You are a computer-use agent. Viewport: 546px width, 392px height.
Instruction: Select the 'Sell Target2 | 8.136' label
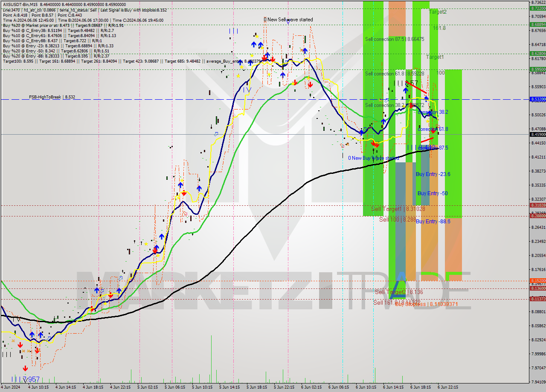pyautogui.click(x=399, y=292)
